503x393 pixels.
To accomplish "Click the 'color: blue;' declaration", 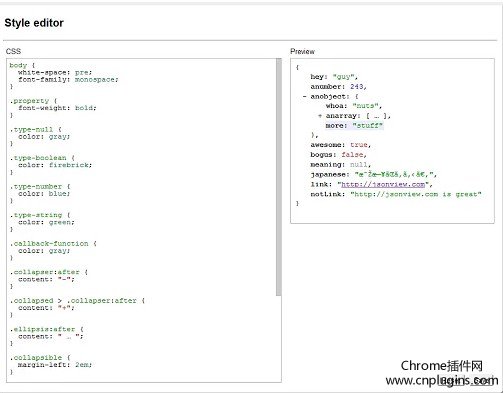I will pos(44,194).
